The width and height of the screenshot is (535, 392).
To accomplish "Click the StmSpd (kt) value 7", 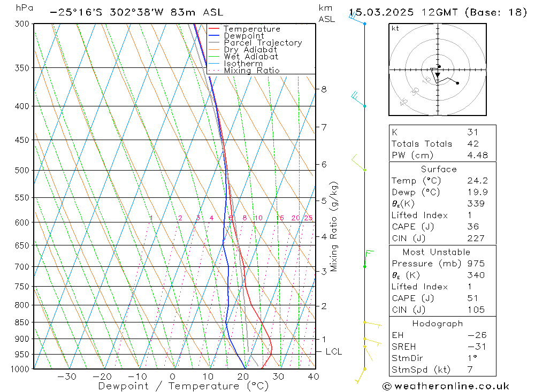I will tap(470, 370).
